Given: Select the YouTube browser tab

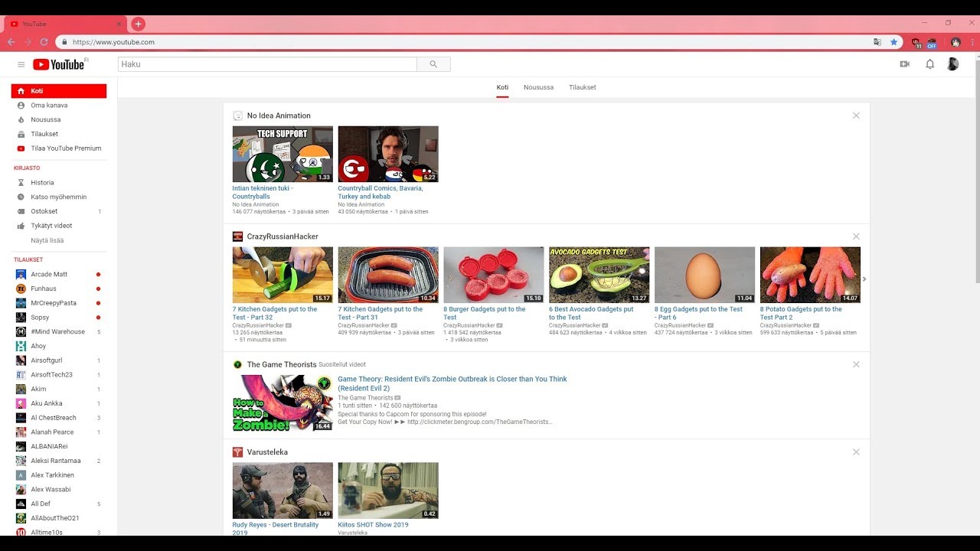Looking at the screenshot, I should 66,24.
